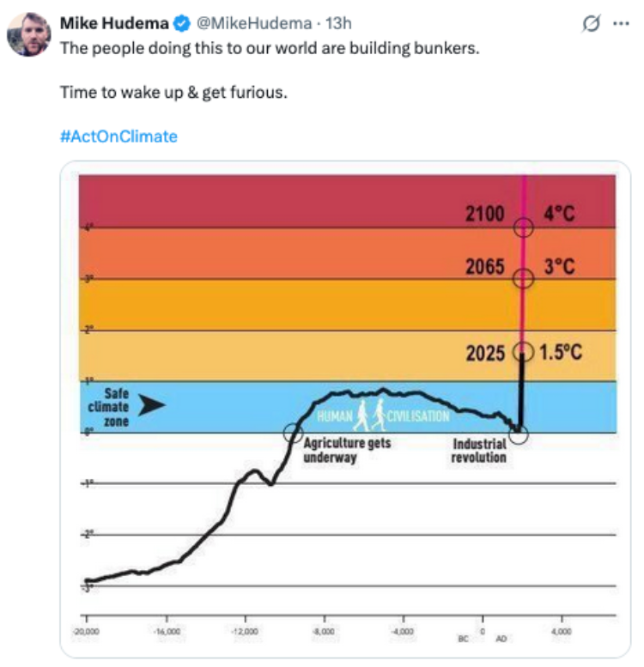Click the dark red 4°C band
This screenshot has width=644, height=667.
pos(347,201)
